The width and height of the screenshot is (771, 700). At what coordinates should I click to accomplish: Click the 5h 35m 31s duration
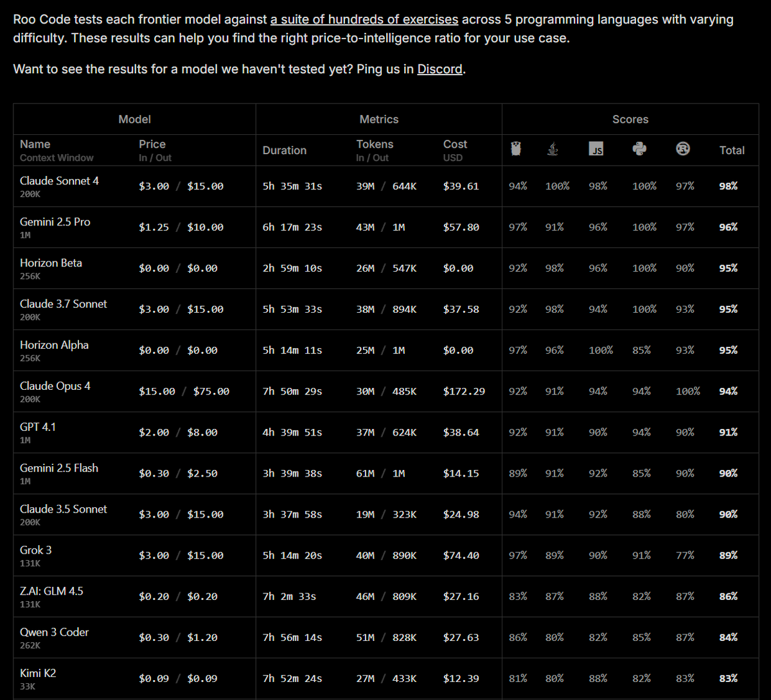[292, 186]
